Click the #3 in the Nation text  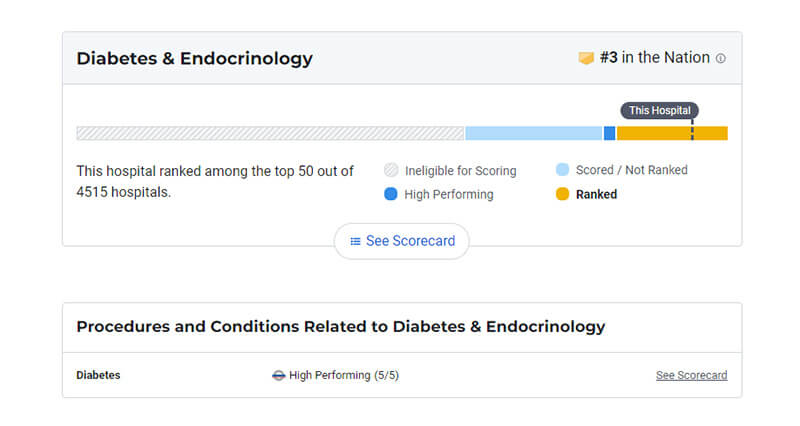coord(655,58)
